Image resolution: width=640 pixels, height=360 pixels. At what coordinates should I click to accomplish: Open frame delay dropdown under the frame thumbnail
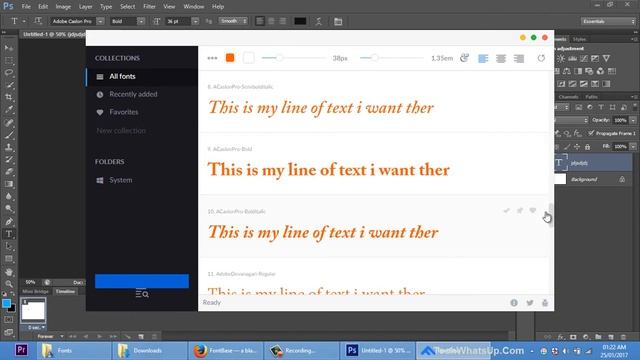click(x=43, y=327)
